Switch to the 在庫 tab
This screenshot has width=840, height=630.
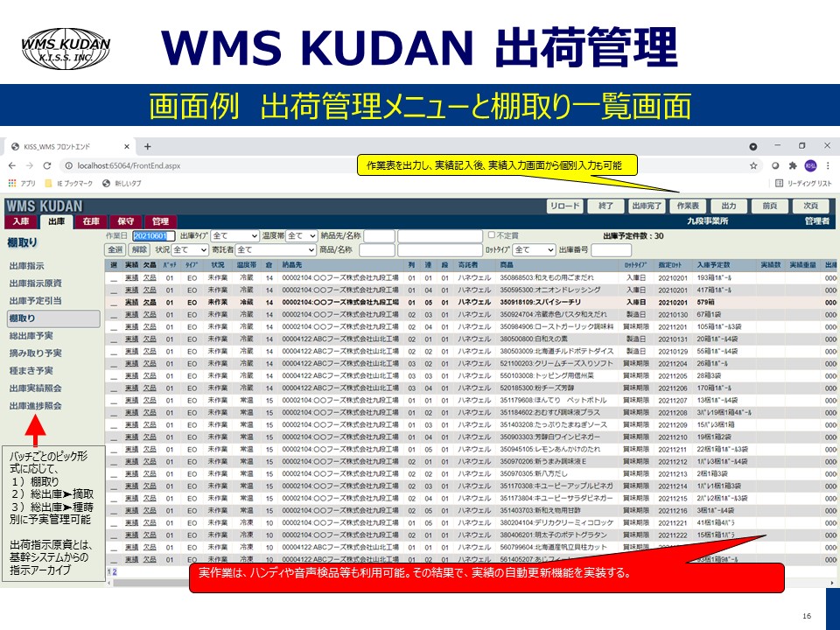pyautogui.click(x=91, y=221)
